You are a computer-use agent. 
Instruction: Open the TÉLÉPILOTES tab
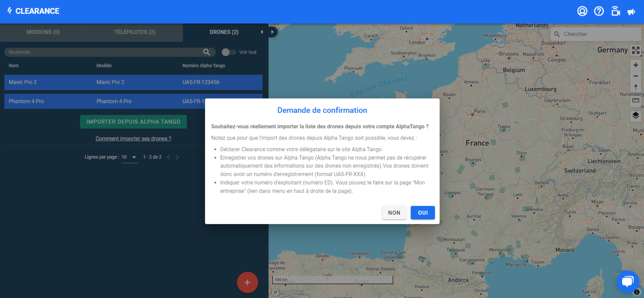click(x=134, y=32)
